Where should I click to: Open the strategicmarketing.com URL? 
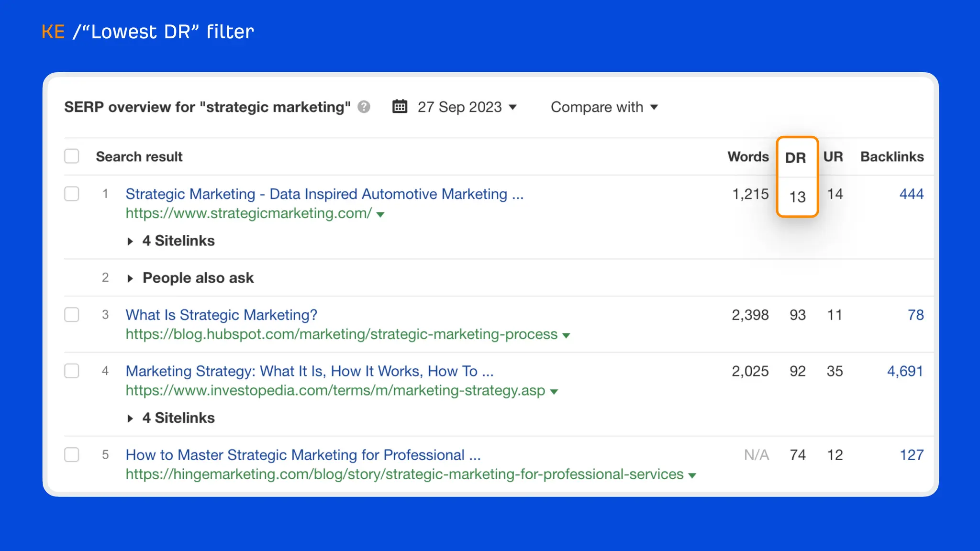coord(249,213)
